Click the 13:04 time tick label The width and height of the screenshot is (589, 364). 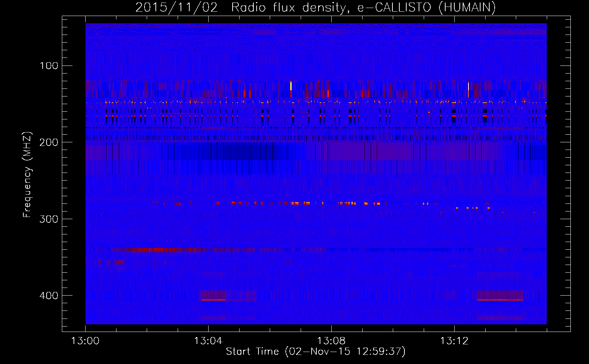[x=208, y=341]
